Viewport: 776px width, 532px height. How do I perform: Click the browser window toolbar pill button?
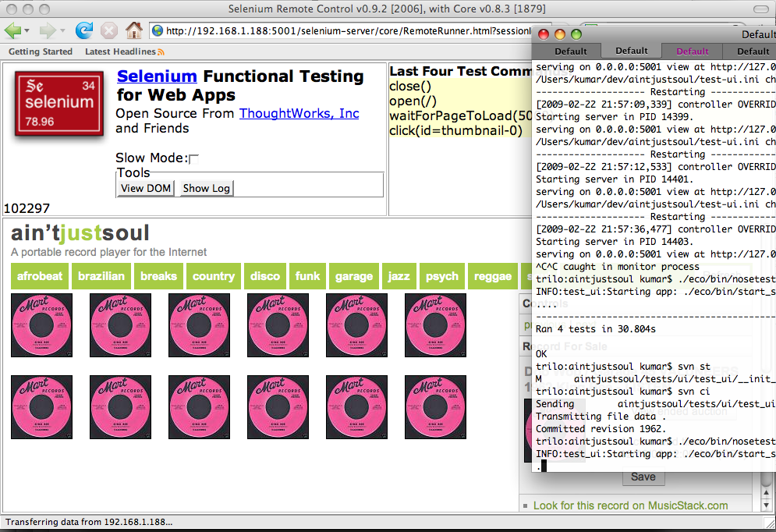point(760,9)
